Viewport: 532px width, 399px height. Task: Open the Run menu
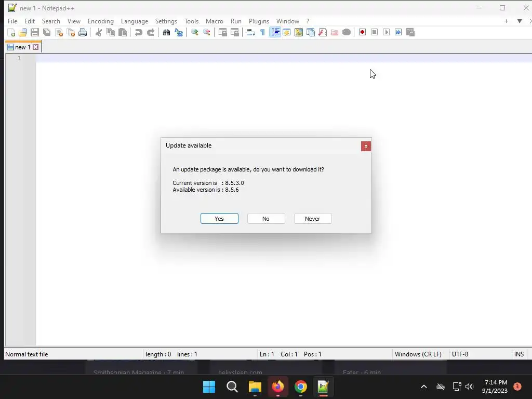236,21
